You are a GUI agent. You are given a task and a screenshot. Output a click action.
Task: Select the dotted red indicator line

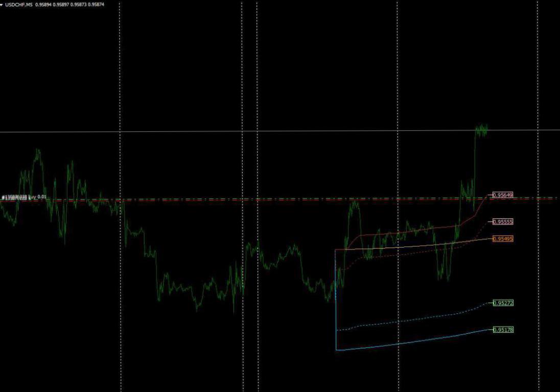[409, 254]
